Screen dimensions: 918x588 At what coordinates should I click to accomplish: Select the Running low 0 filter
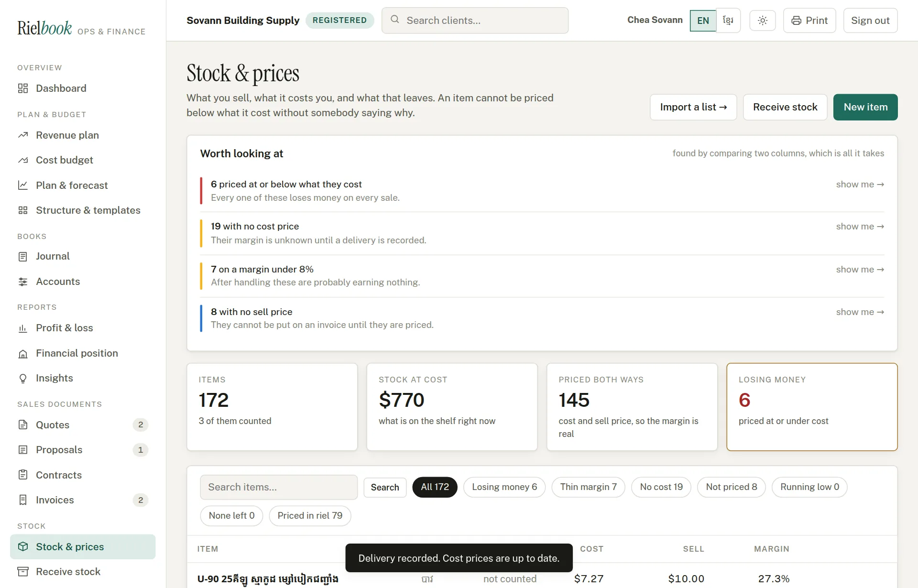809,487
